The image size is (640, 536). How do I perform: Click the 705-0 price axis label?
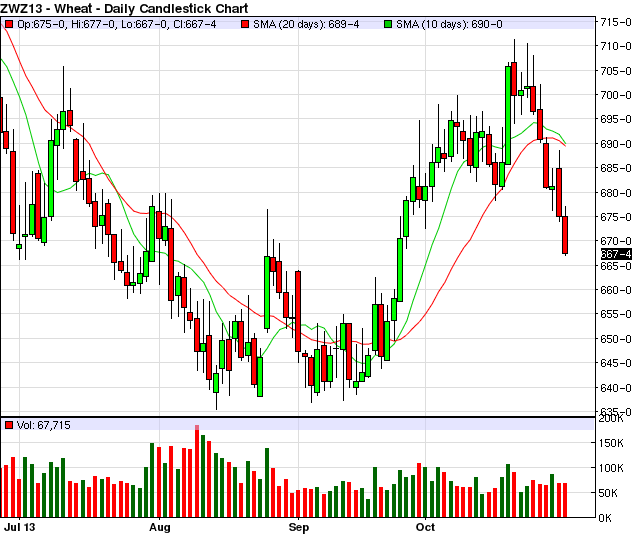(616, 71)
